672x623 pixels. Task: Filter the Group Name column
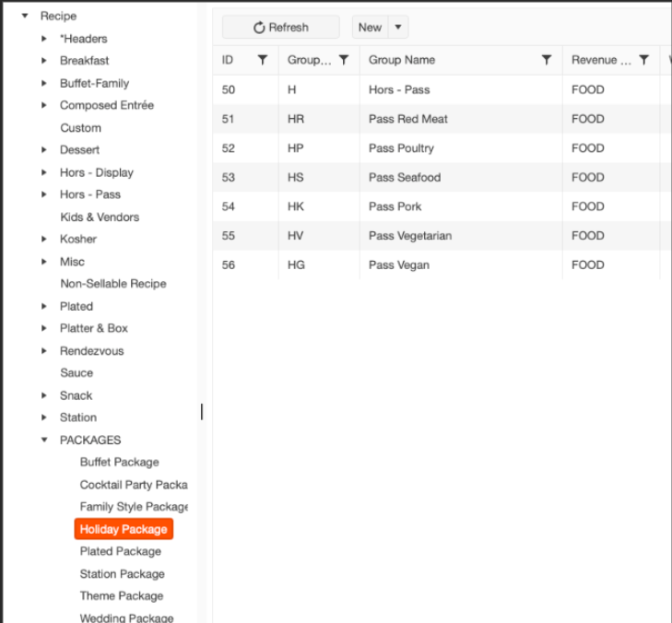coord(547,60)
